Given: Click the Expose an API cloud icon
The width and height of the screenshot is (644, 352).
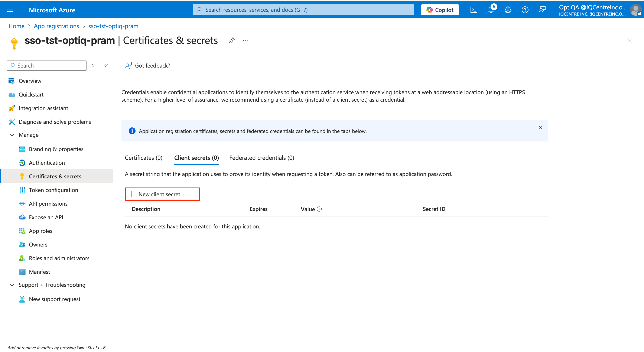Looking at the screenshot, I should click(22, 217).
